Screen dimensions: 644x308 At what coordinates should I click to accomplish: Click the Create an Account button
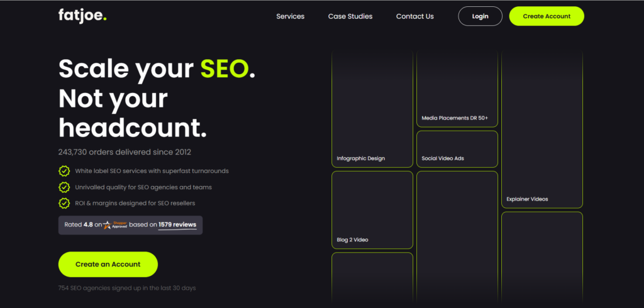tap(108, 265)
